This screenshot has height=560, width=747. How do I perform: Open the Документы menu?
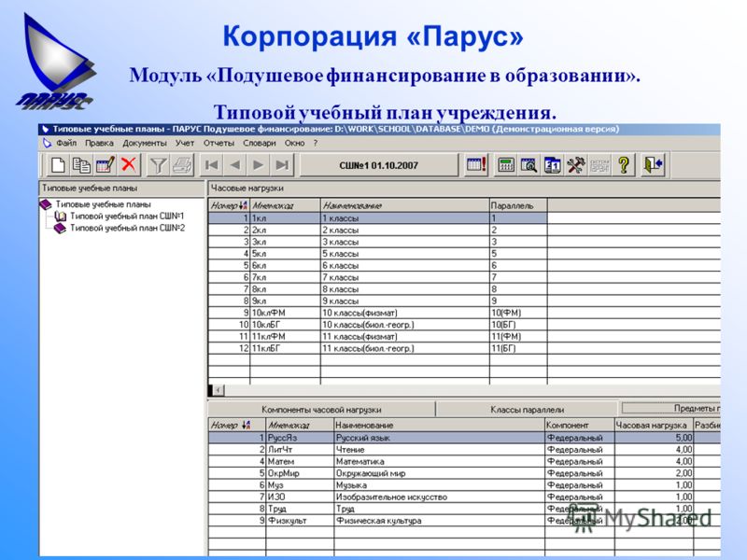pos(145,143)
